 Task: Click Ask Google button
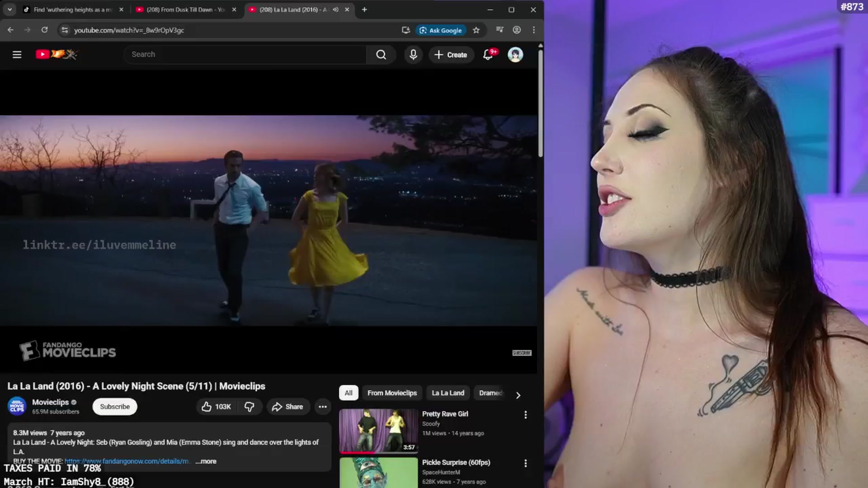click(441, 30)
